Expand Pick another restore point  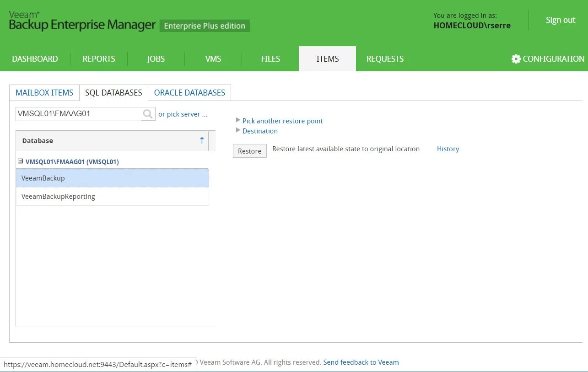[238, 120]
